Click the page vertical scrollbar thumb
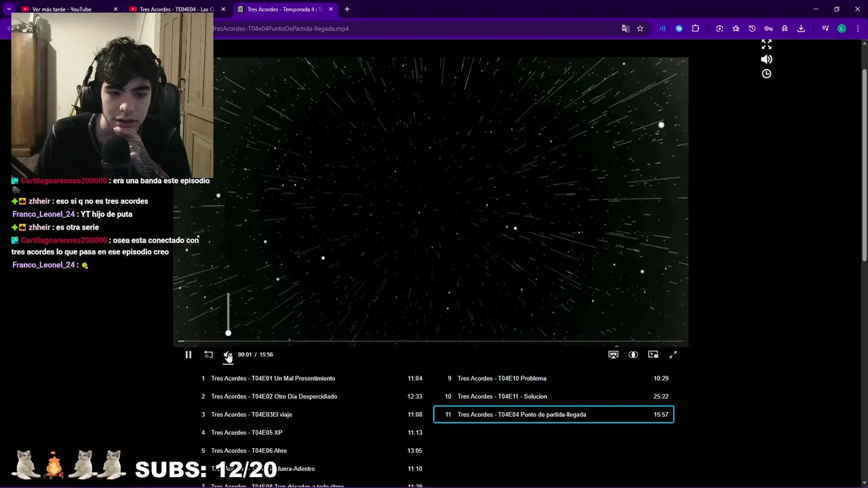868x488 pixels. (x=864, y=166)
